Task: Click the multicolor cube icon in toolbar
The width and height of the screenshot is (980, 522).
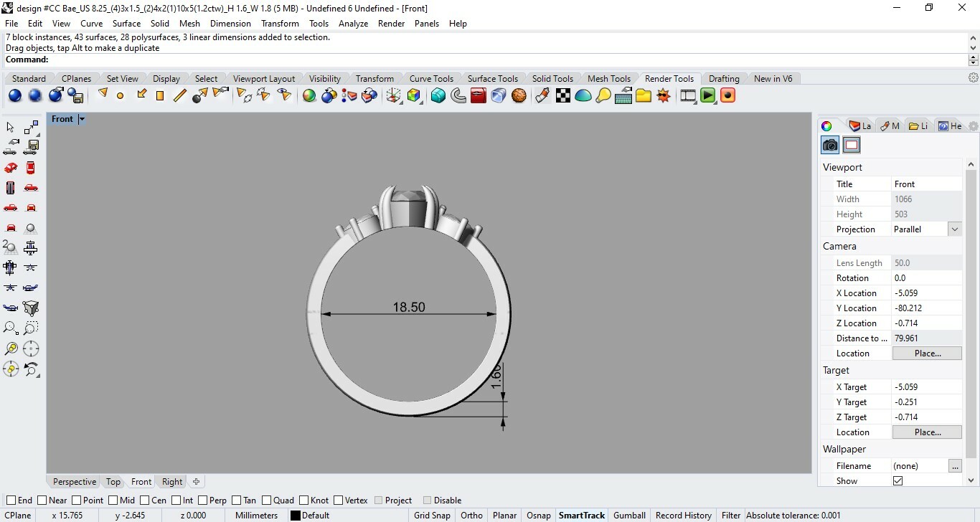Action: [x=414, y=95]
